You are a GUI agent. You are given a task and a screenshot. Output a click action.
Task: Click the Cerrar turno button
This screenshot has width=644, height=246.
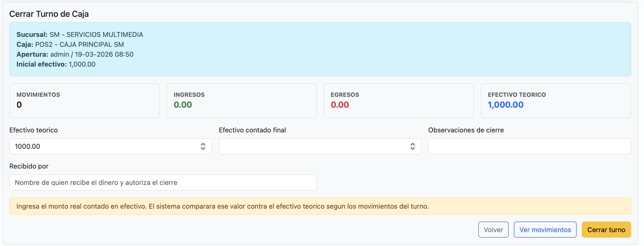pyautogui.click(x=606, y=229)
